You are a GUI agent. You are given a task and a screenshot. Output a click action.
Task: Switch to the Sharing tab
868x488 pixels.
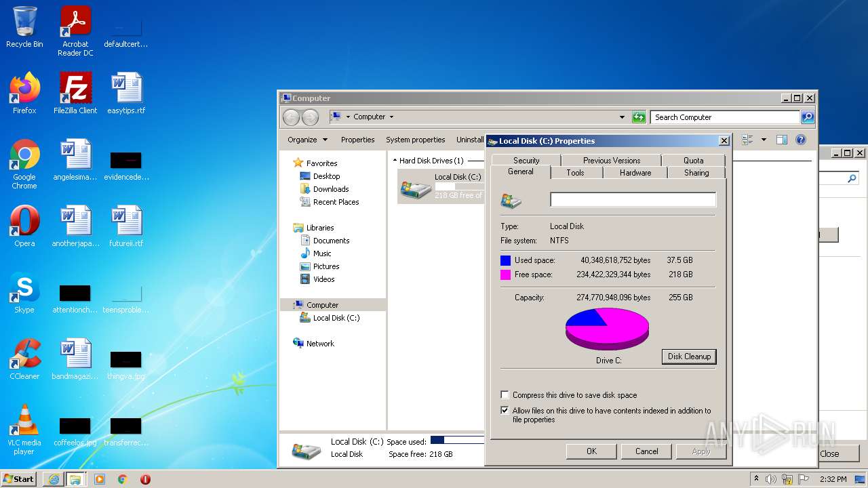tap(696, 173)
